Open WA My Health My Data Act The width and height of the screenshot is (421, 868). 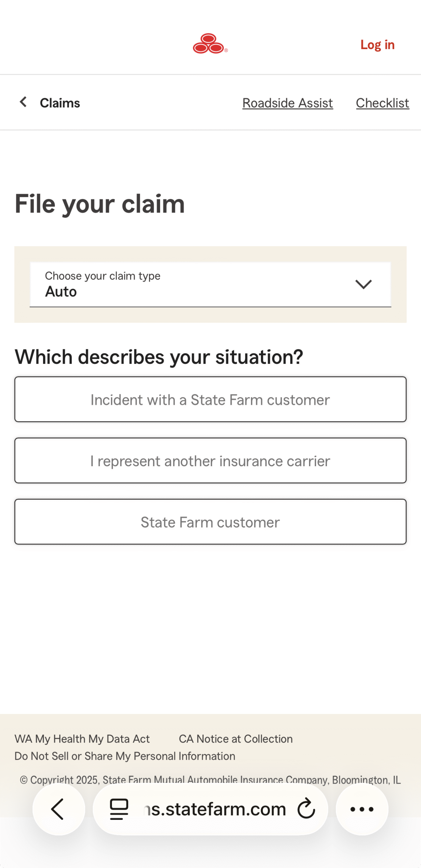tap(82, 739)
